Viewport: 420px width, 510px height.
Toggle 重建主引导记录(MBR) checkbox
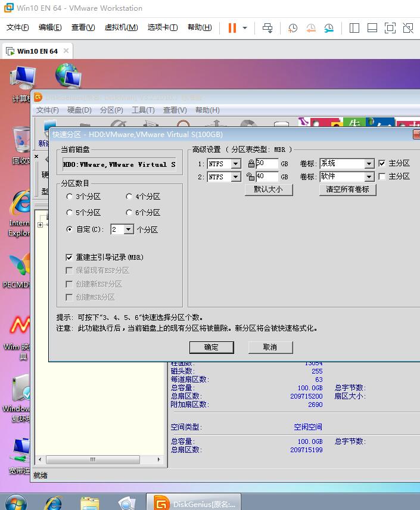coord(69,257)
